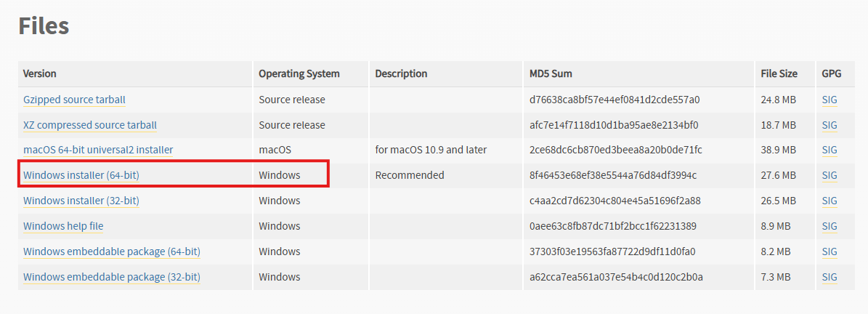
Task: Click the File Size column header
Action: [x=779, y=73]
